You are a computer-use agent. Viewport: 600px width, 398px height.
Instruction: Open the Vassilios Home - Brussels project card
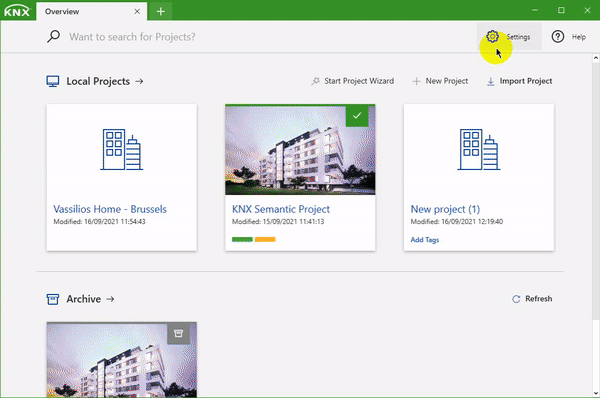tap(122, 178)
